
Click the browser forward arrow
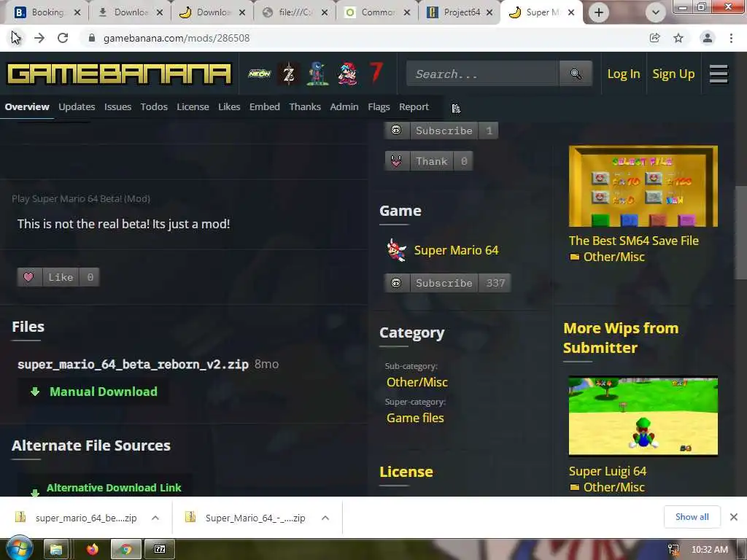coord(39,38)
